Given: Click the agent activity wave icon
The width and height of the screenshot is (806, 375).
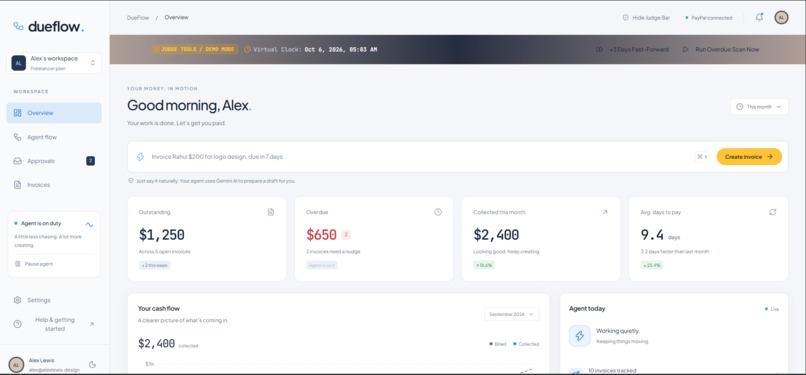Looking at the screenshot, I should pyautogui.click(x=89, y=224).
